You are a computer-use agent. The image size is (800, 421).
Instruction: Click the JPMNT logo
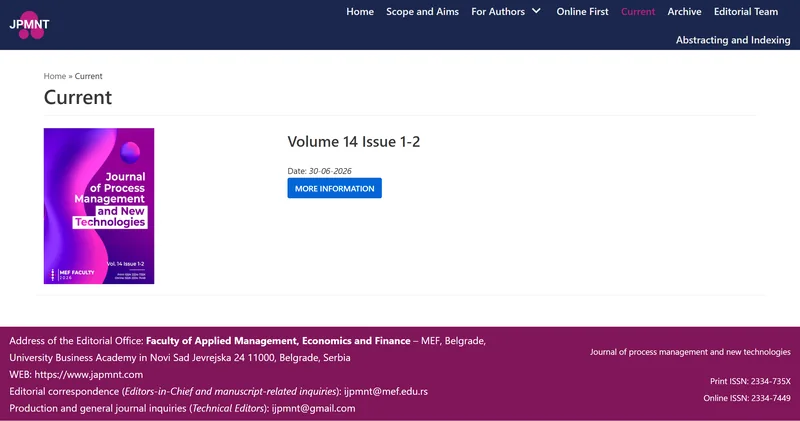[29, 24]
